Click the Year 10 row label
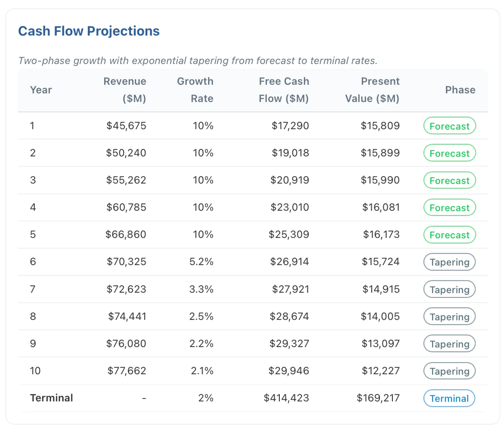Viewport: 504px width, 429px height. click(x=35, y=371)
